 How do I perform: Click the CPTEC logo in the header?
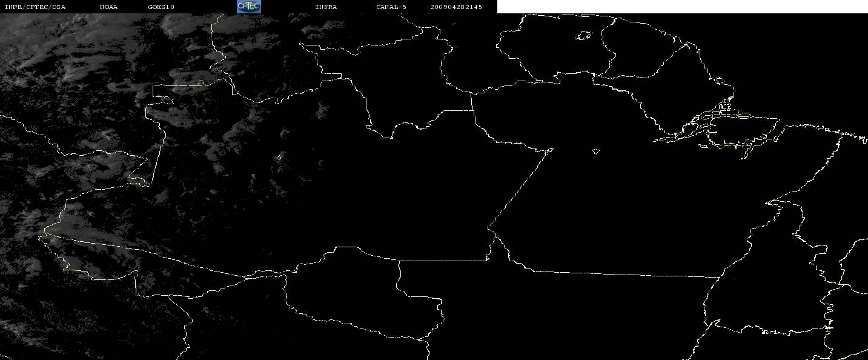[249, 7]
